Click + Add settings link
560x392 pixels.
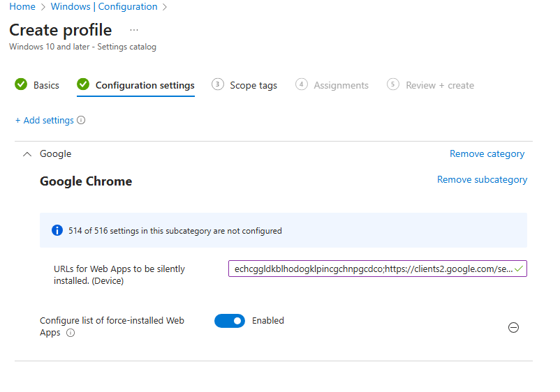(x=44, y=120)
